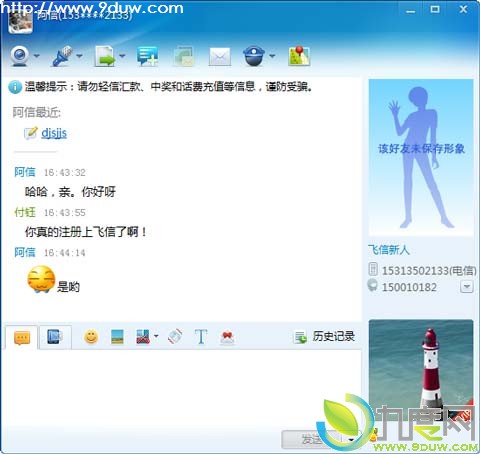
Task: Open the djsjis recent status link
Action: coord(54,133)
